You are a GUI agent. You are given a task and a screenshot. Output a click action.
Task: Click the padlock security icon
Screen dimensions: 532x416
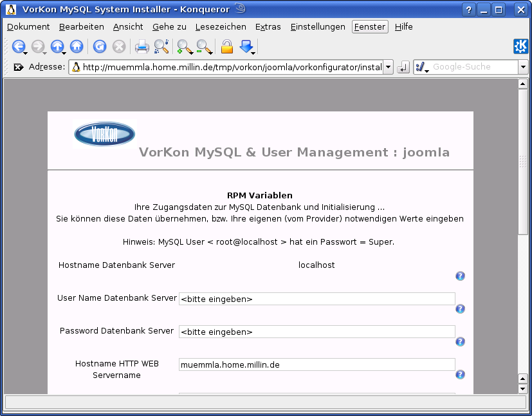[227, 46]
